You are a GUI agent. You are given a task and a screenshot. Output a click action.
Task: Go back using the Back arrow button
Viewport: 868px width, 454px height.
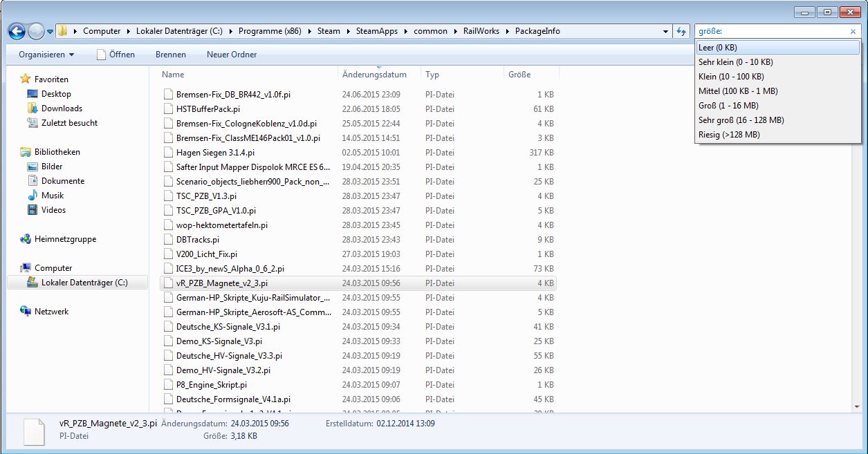[x=17, y=31]
